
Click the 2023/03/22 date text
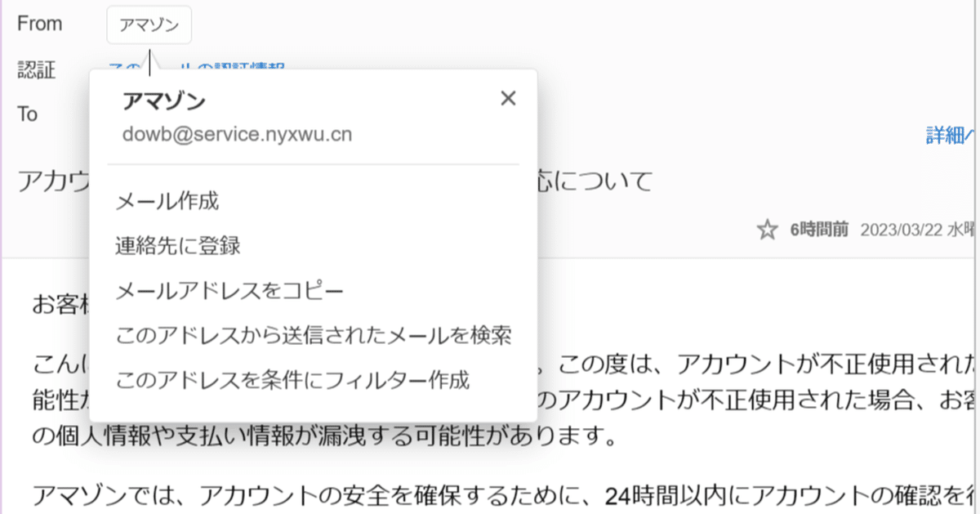901,230
